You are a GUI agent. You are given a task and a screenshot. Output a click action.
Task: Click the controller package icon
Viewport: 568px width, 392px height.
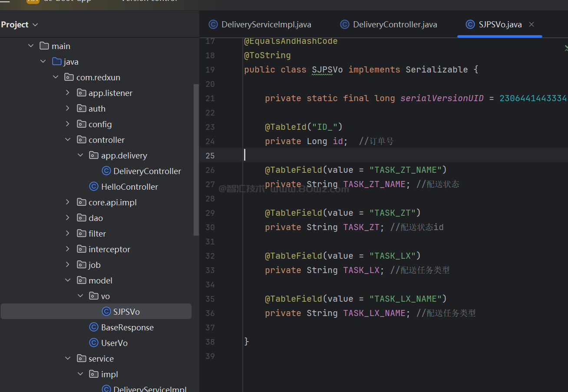(81, 140)
